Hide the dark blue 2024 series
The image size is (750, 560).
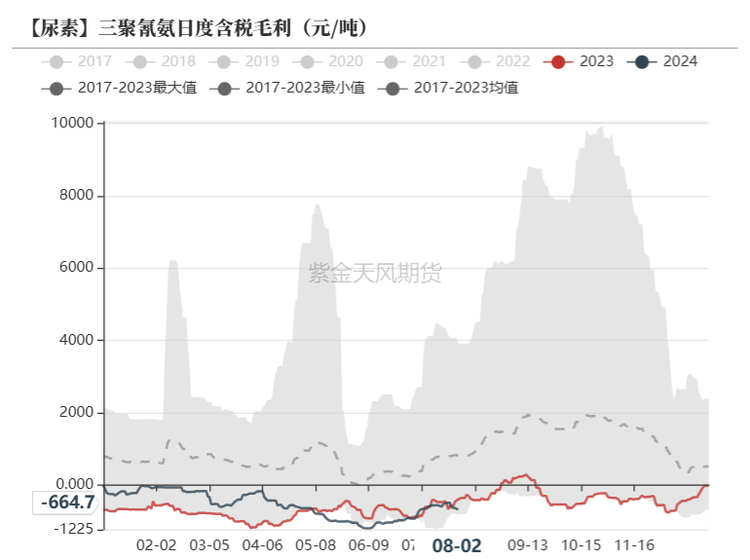(x=662, y=61)
